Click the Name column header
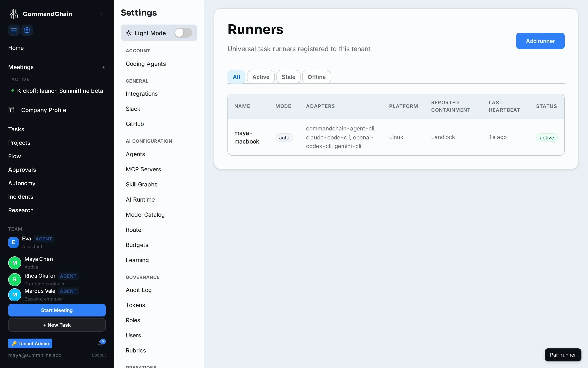 242,106
